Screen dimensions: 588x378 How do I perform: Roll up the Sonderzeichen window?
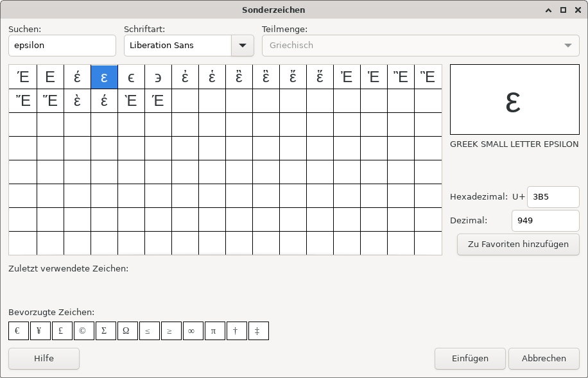(x=548, y=10)
